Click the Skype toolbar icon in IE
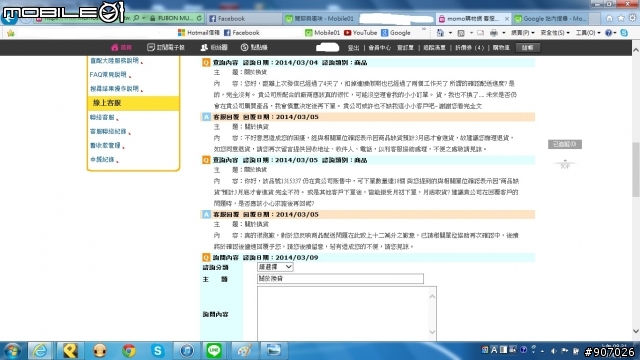Image resolution: width=640 pixels, height=360 pixels. click(624, 33)
